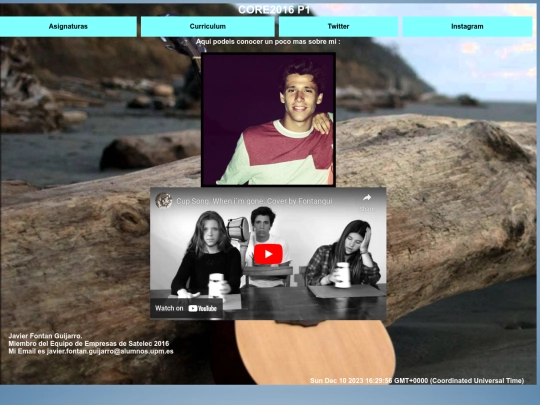Open the Cup Song video title link
This screenshot has width=540, height=405.
254,201
